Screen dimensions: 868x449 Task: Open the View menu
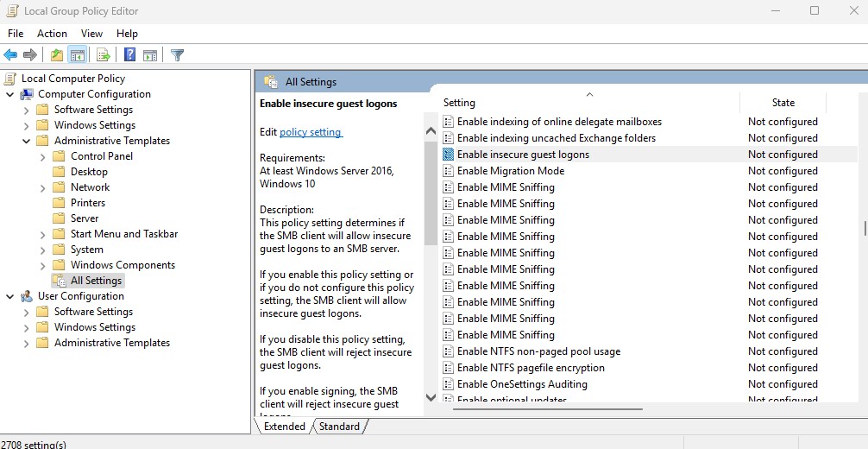(91, 34)
